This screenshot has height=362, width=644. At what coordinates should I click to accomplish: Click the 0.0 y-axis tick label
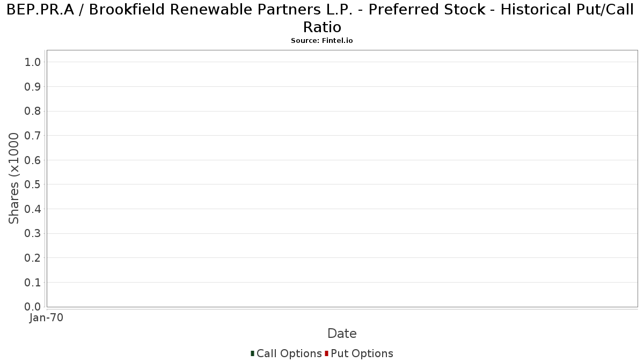(x=33, y=307)
